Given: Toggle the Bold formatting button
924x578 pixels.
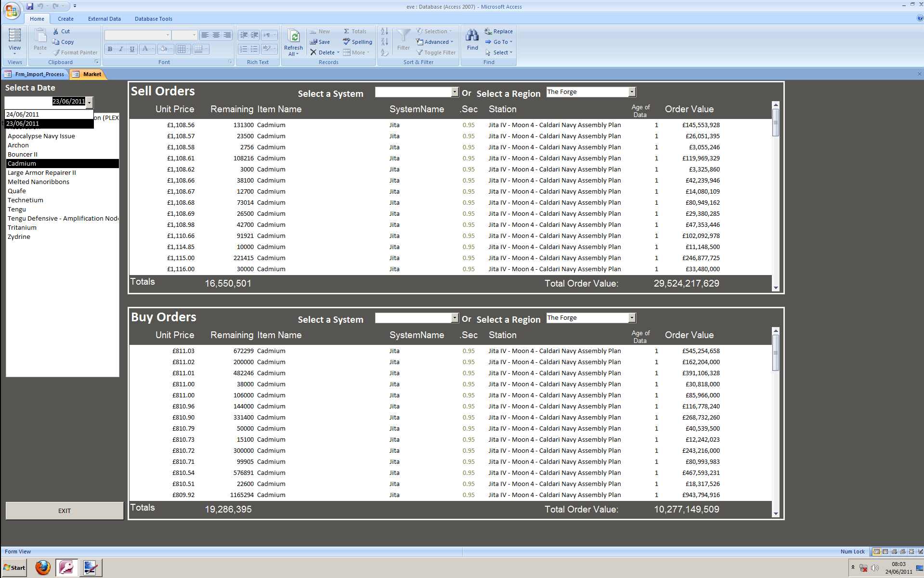Looking at the screenshot, I should (110, 49).
